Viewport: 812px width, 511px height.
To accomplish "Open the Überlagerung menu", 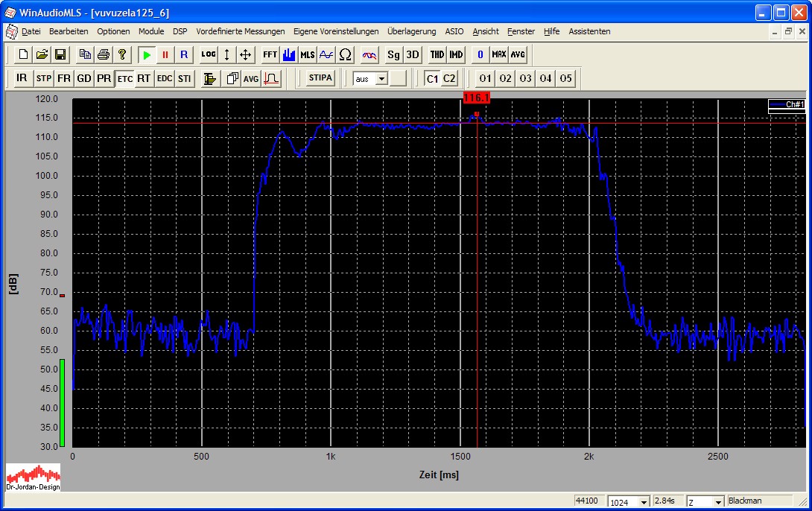I will tap(411, 31).
